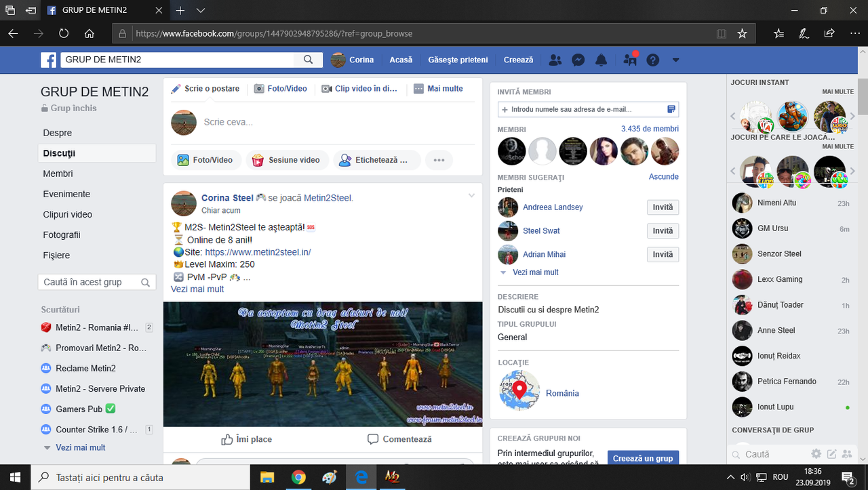Launch Google Chrome from the taskbar
The height and width of the screenshot is (490, 868).
(298, 477)
